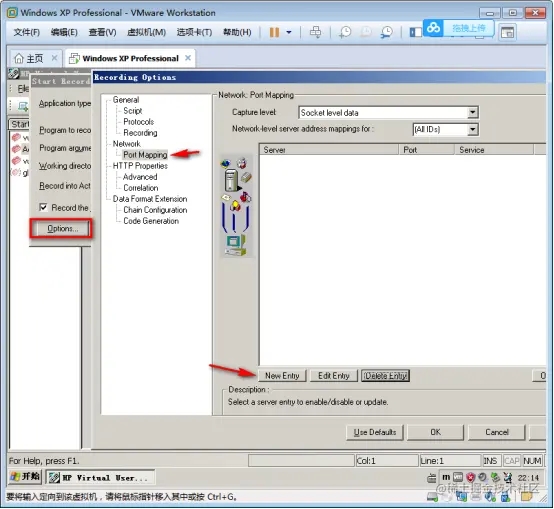Screen dimensions: 554x509
Task: Close the Windows XP Professional tab
Action: [x=188, y=58]
